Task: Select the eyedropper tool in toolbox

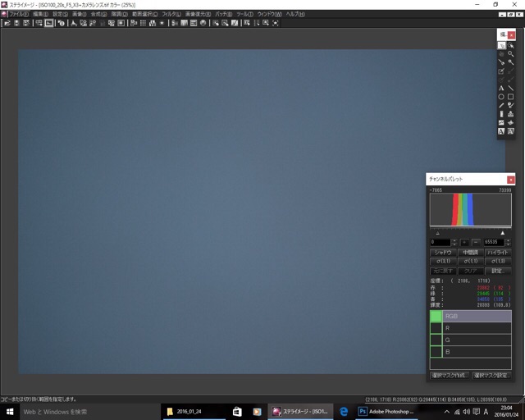Action: pyautogui.click(x=501, y=62)
